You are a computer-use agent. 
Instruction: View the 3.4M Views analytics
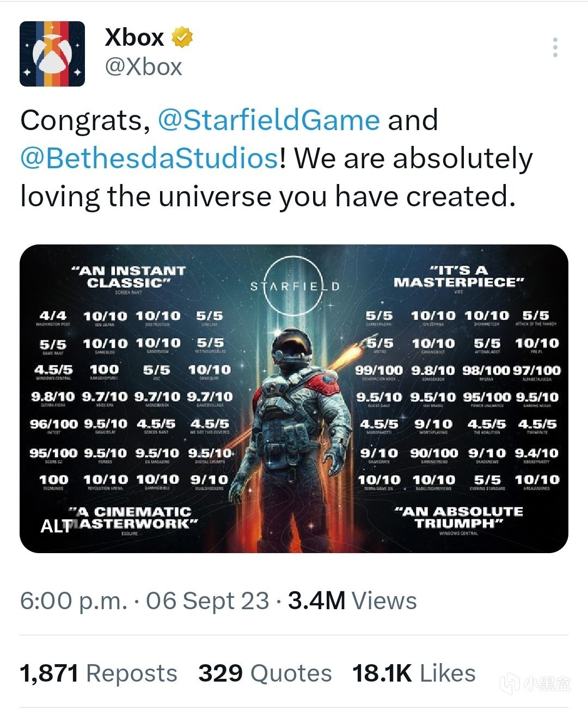352,601
